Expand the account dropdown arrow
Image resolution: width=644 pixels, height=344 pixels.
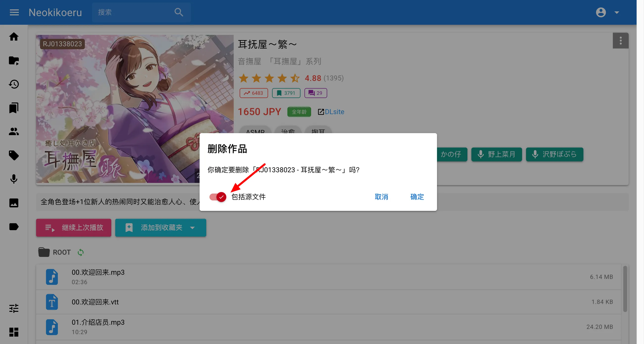click(617, 12)
